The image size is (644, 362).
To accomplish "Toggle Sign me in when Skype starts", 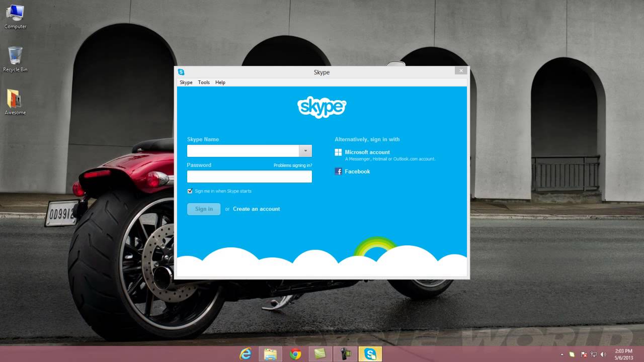I will pos(190,191).
